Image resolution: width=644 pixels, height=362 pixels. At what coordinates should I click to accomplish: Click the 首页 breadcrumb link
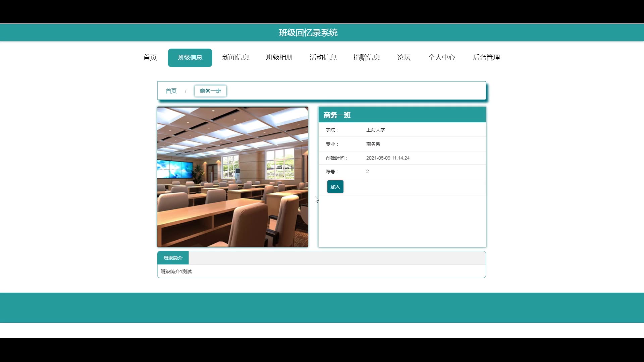point(171,91)
